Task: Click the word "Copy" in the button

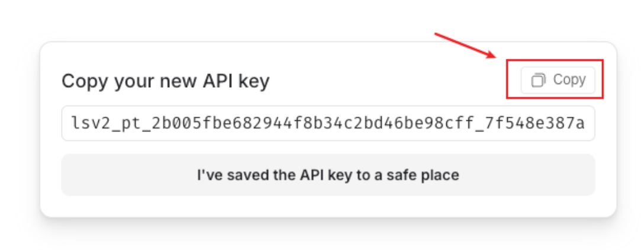Action: coord(569,80)
